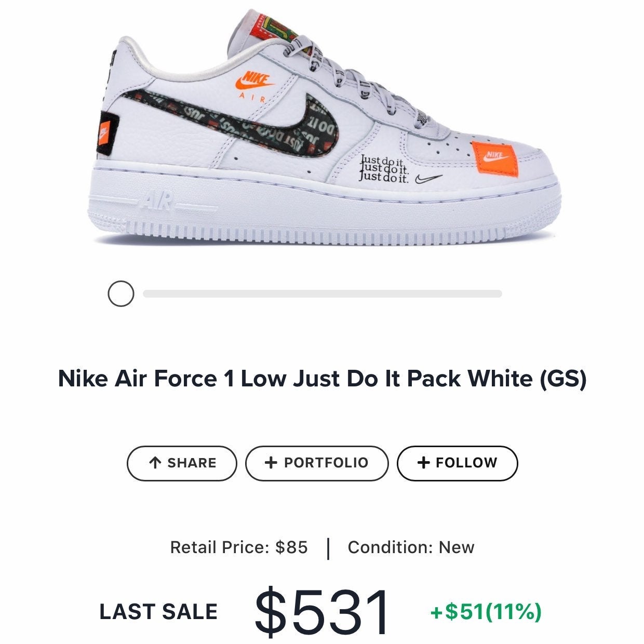644x644 pixels.
Task: Click the orange Nike tag on the toe
Action: 494,157
